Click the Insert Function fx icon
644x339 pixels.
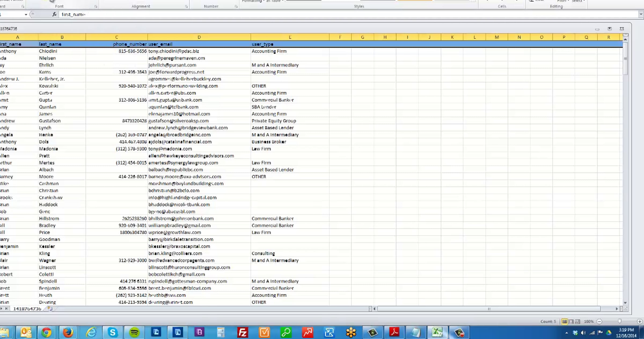(x=54, y=14)
